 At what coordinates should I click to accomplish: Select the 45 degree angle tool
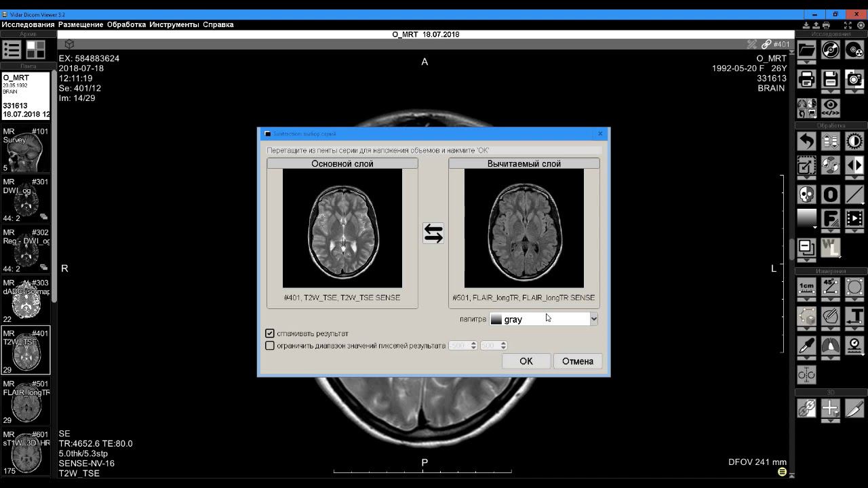[x=830, y=287]
